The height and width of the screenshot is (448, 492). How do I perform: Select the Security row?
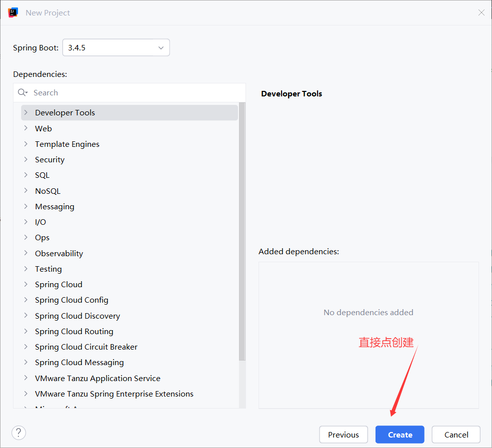(x=129, y=160)
